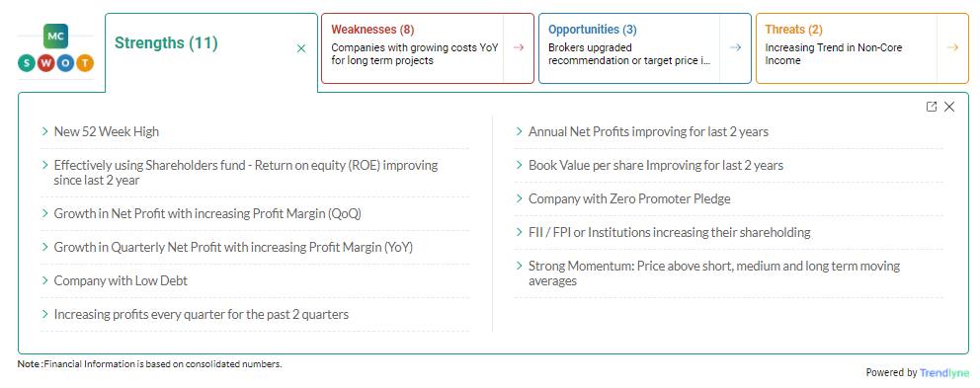Click the green S circle icon
980x388 pixels.
pos(27,62)
